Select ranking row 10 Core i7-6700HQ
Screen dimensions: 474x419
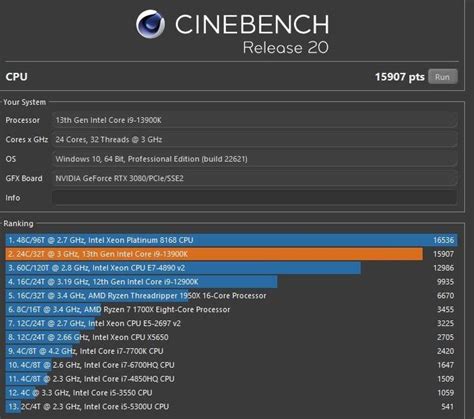click(231, 365)
